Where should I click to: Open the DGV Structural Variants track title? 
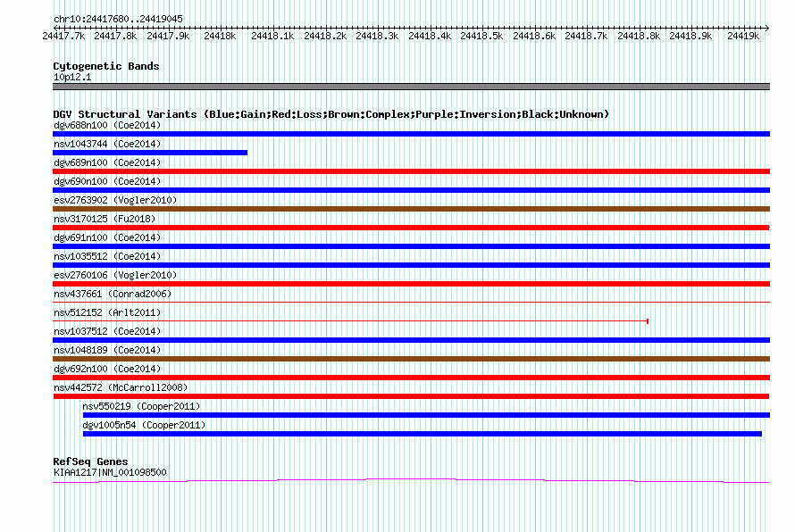[331, 114]
